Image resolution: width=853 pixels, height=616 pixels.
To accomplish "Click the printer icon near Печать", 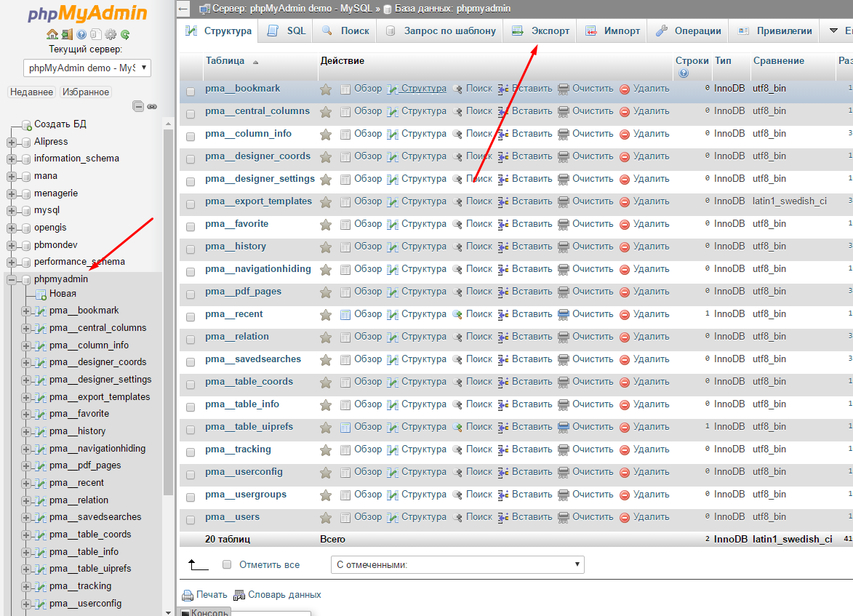I will tap(188, 596).
